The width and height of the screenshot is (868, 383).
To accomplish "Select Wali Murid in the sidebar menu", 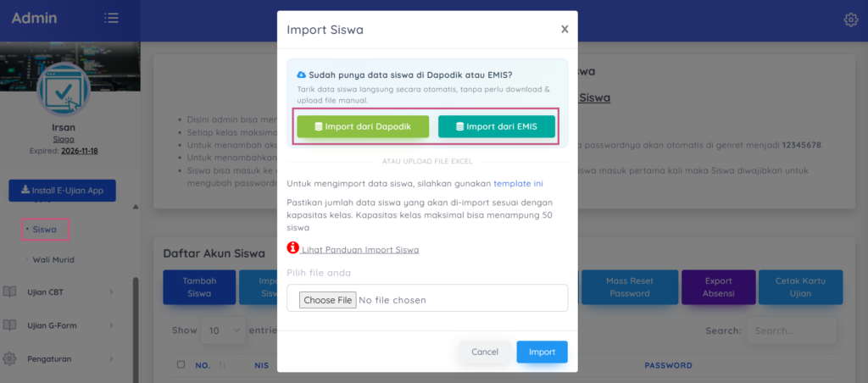I will (x=53, y=259).
